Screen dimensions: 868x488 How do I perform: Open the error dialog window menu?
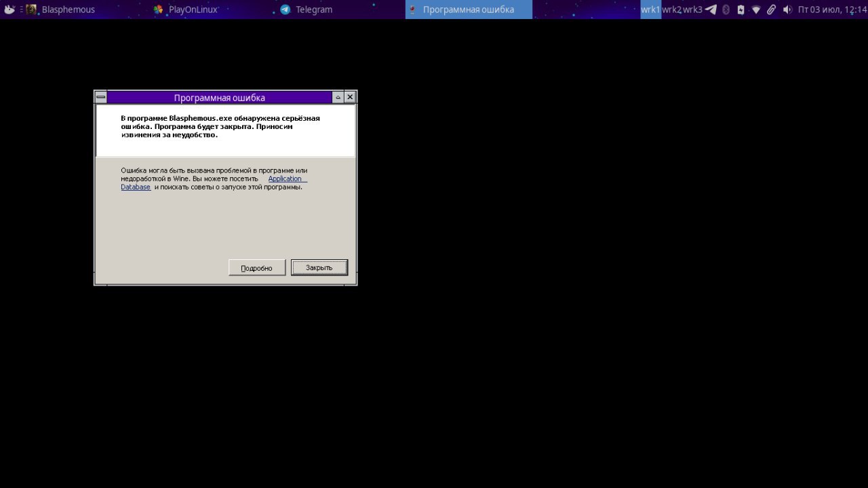(101, 97)
